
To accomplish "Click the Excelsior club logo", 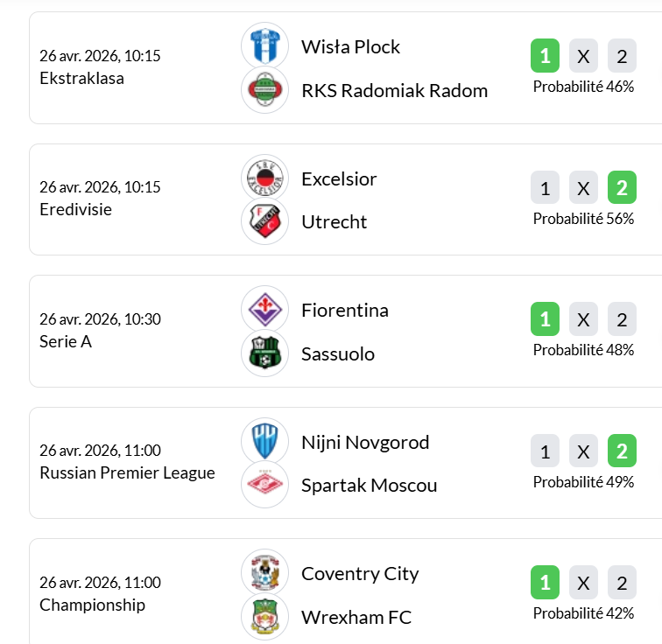I will pyautogui.click(x=264, y=178).
